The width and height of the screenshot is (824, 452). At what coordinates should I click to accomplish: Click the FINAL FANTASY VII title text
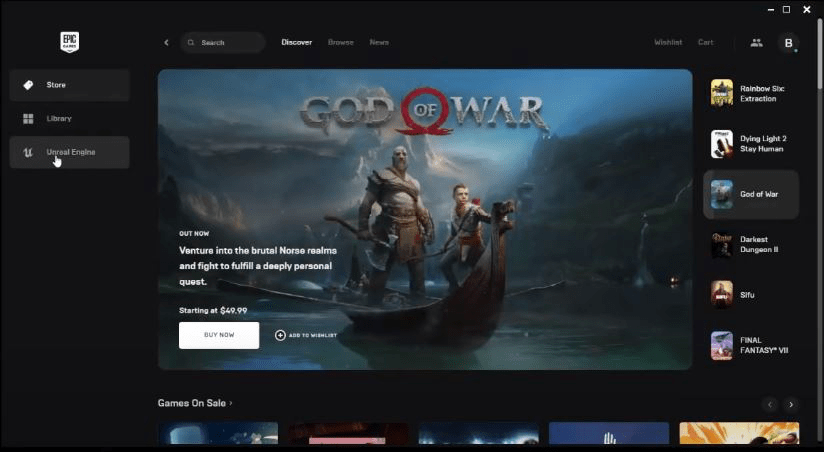(x=764, y=345)
